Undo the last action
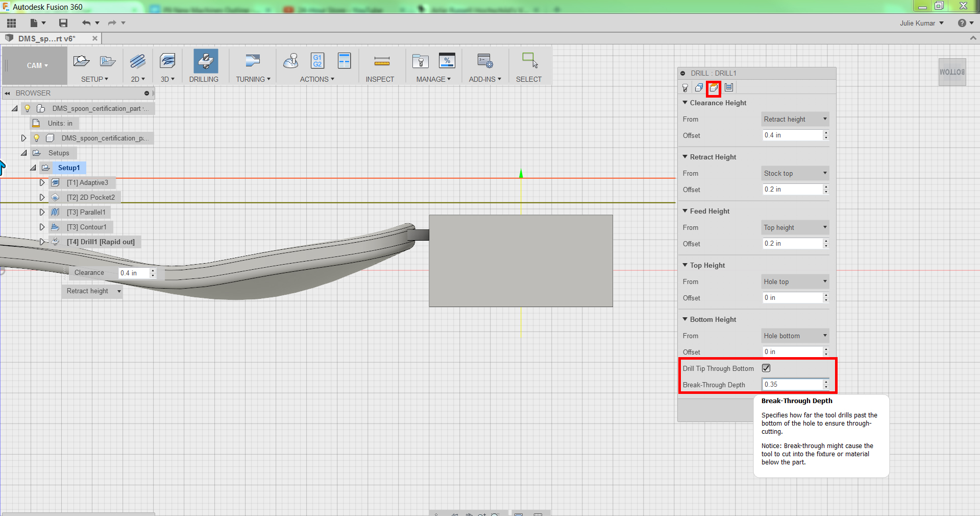Screen dimensions: 980x516 click(x=86, y=23)
